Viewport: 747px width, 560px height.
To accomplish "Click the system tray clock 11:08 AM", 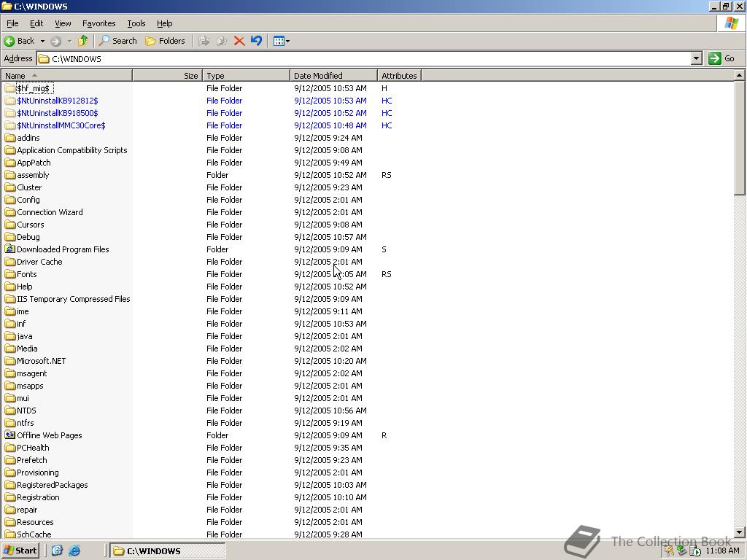I will tap(722, 551).
